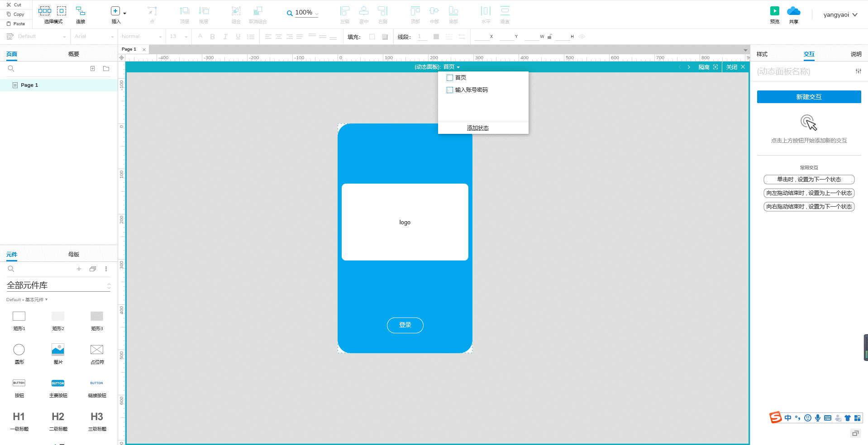
Task: Open the insert dropdown arrow
Action: 125,14
